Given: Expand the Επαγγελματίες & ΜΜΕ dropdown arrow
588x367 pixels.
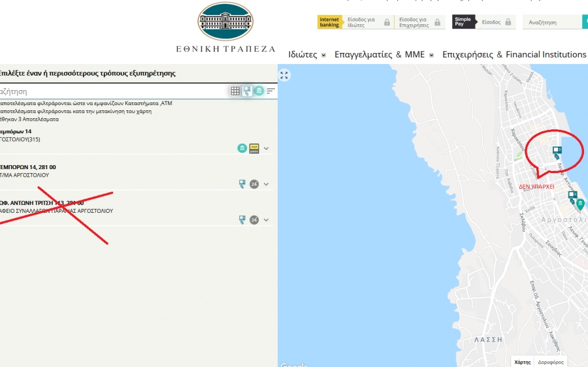Looking at the screenshot, I should coord(431,55).
